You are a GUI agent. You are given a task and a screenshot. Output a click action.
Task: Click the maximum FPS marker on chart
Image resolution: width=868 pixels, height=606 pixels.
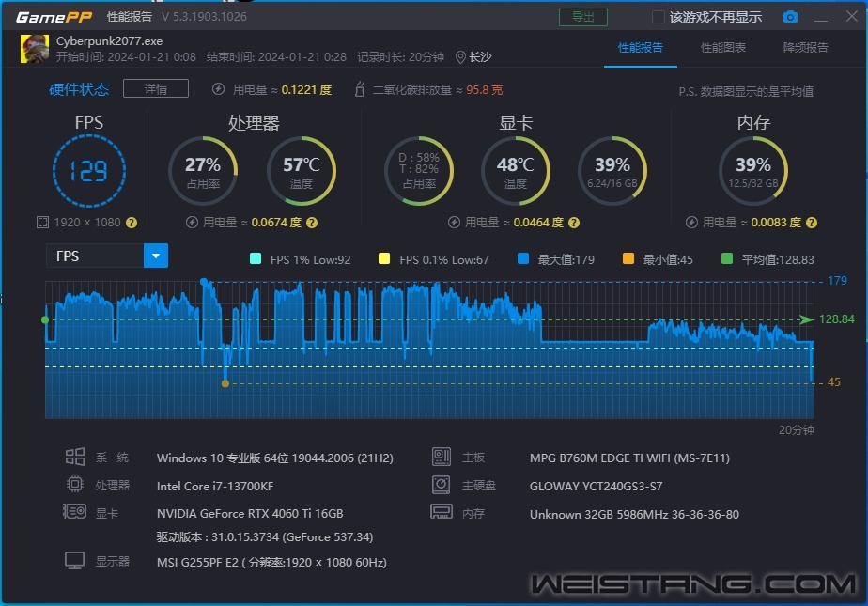(204, 282)
